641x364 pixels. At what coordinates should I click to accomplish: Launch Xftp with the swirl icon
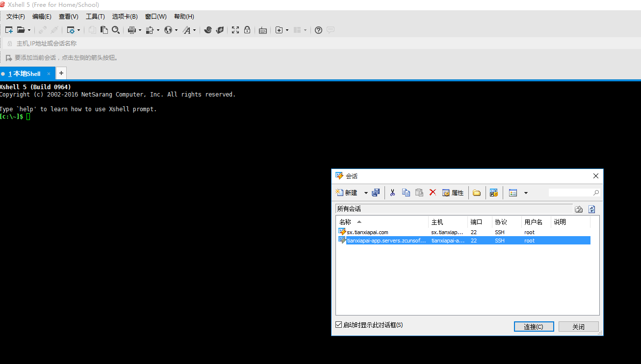tap(208, 30)
